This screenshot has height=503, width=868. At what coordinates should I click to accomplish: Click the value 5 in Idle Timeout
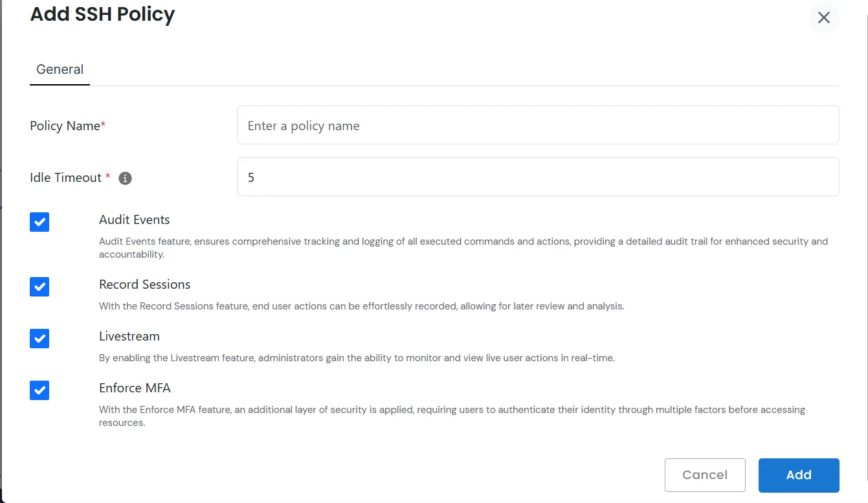click(251, 177)
